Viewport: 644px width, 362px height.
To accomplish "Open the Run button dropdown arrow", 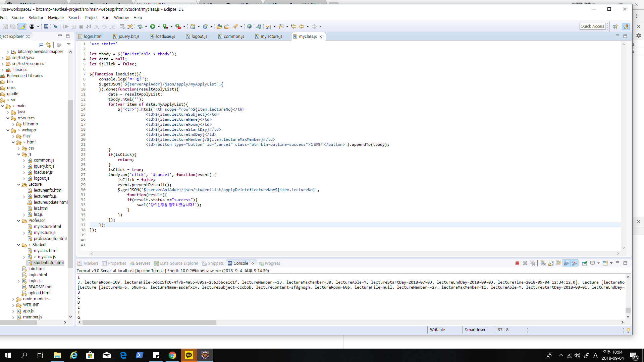I will point(159,26).
